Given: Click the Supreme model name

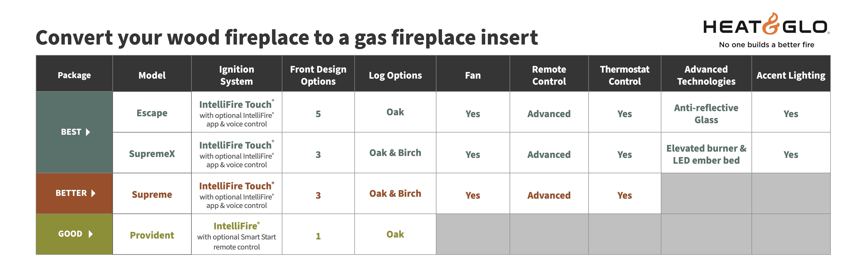Looking at the screenshot, I should click(x=152, y=195).
